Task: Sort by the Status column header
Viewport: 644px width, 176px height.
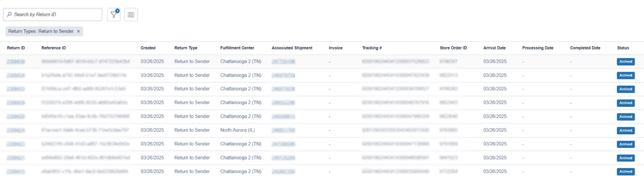Action: coord(623,48)
